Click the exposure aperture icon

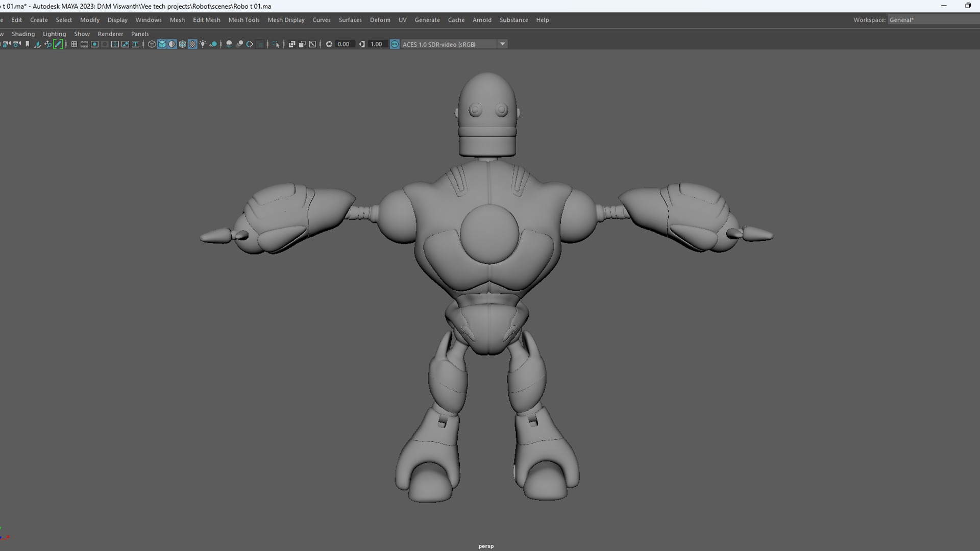[329, 44]
